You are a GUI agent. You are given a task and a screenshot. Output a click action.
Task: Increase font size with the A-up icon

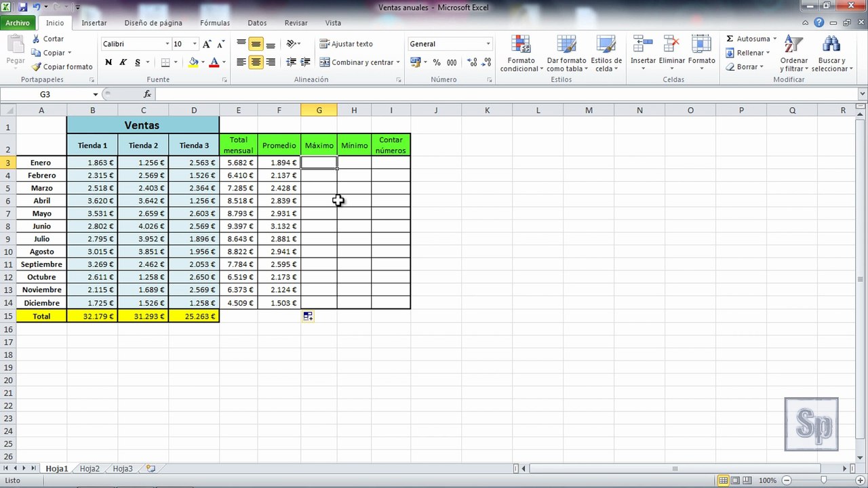point(207,44)
